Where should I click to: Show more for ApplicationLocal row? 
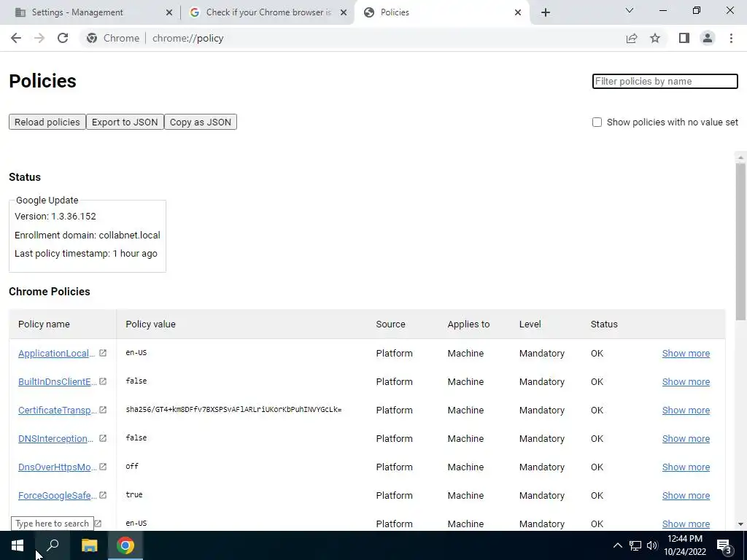[686, 354]
